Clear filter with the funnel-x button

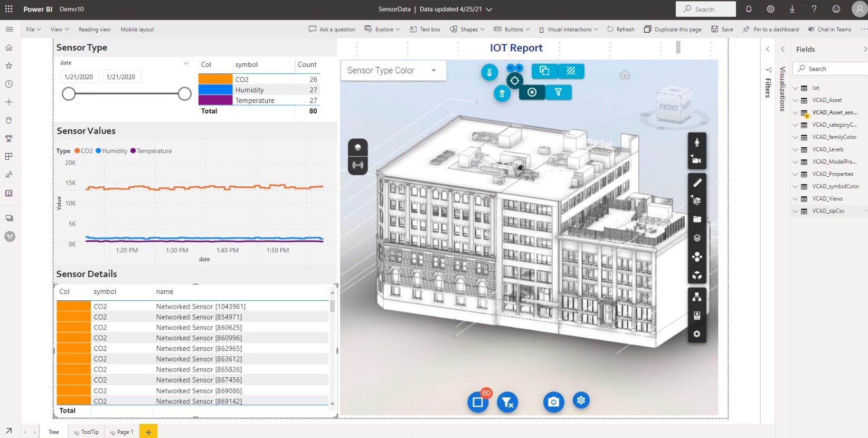507,403
